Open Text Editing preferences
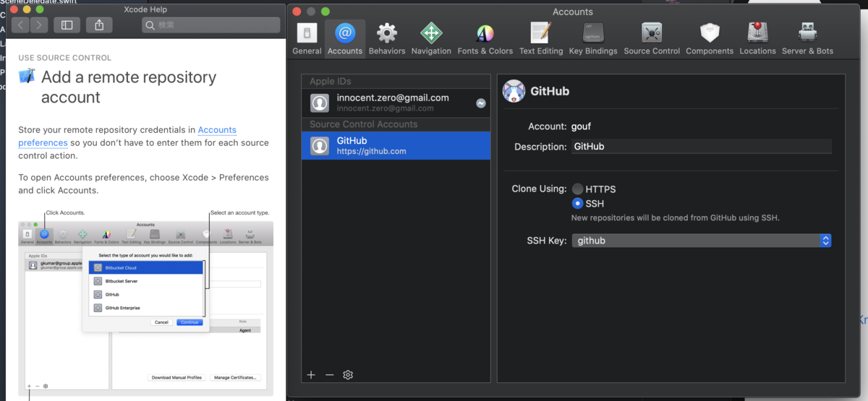The image size is (868, 401). coord(540,39)
